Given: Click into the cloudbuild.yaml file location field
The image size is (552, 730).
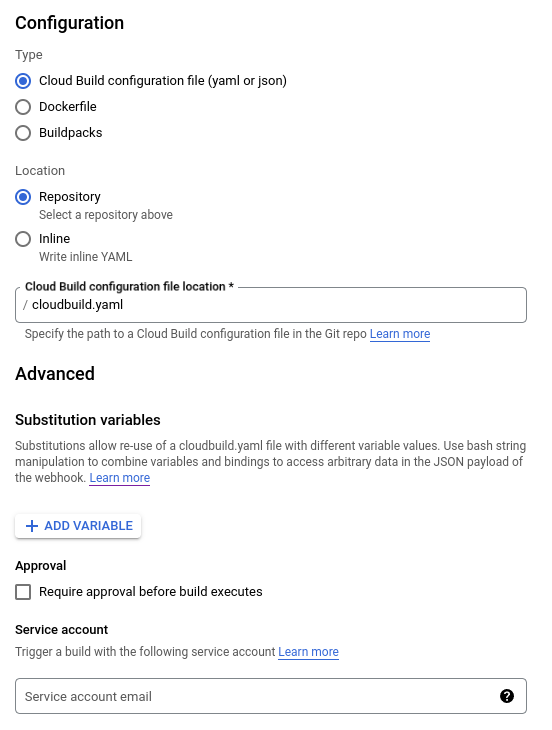Looking at the screenshot, I should pyautogui.click(x=271, y=305).
